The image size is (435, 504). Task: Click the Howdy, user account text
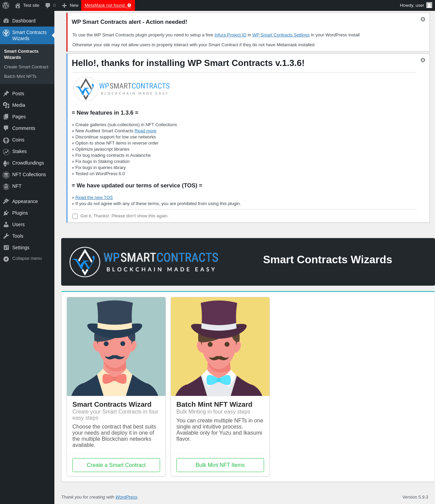pyautogui.click(x=412, y=5)
